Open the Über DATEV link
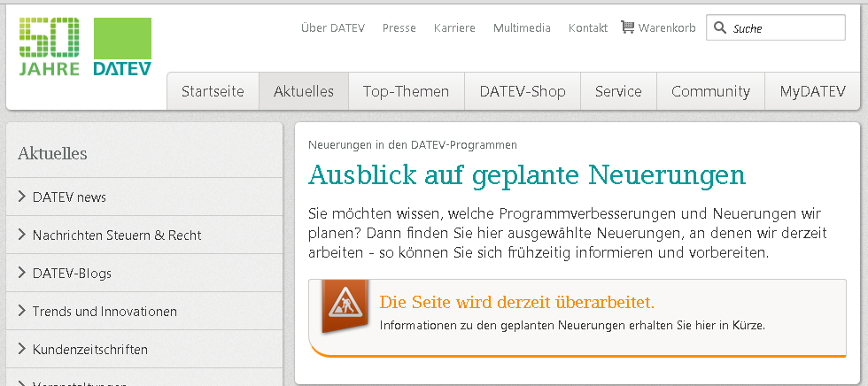 pos(333,27)
